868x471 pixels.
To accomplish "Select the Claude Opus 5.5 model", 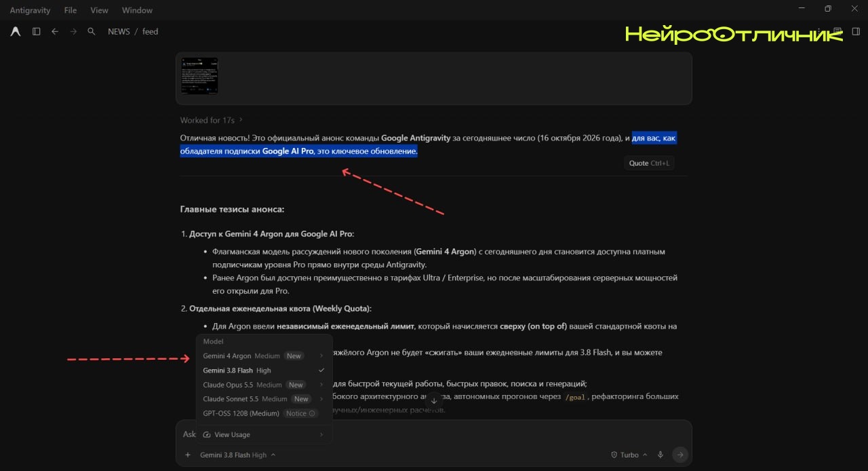I will coord(264,385).
